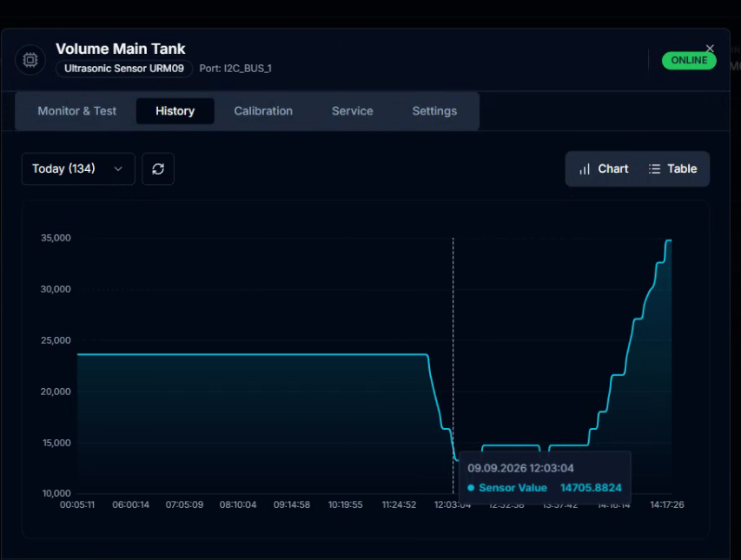Switch to the Monitor & Test tab
Image resolution: width=741 pixels, height=560 pixels.
pos(77,111)
